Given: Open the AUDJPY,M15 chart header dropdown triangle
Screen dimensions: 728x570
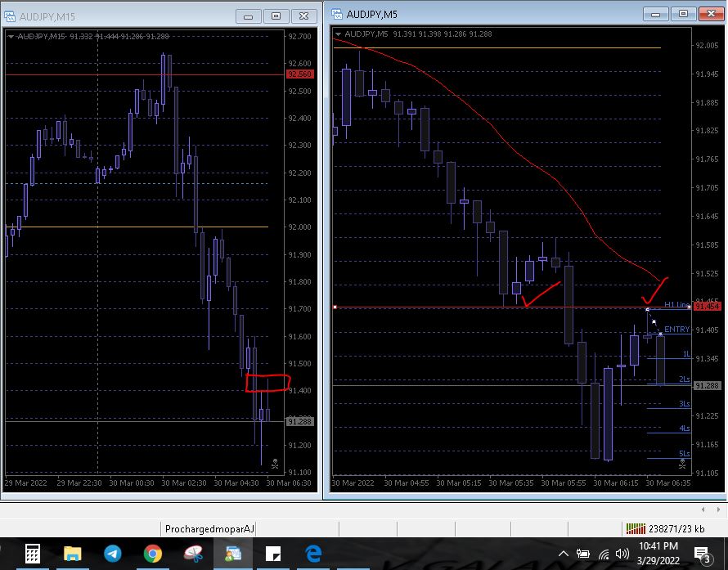Looking at the screenshot, I should pos(11,36).
